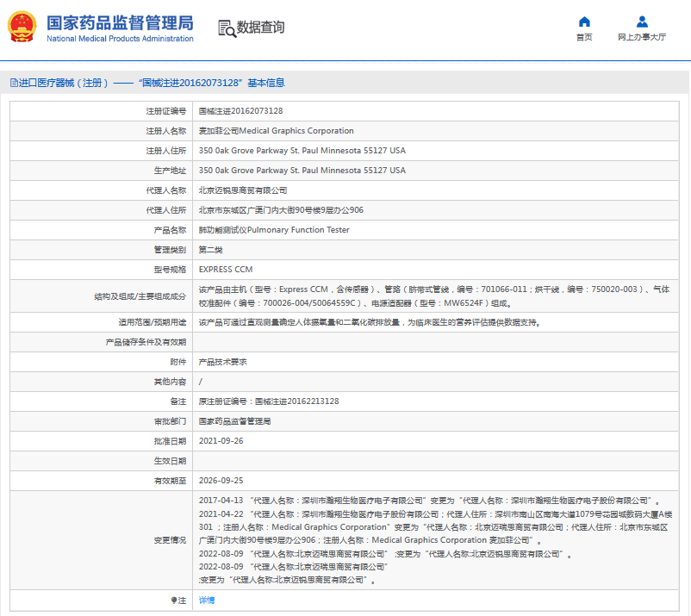Click the document icon before 进口医疗器械
This screenshot has height=616, width=691.
pyautogui.click(x=14, y=83)
